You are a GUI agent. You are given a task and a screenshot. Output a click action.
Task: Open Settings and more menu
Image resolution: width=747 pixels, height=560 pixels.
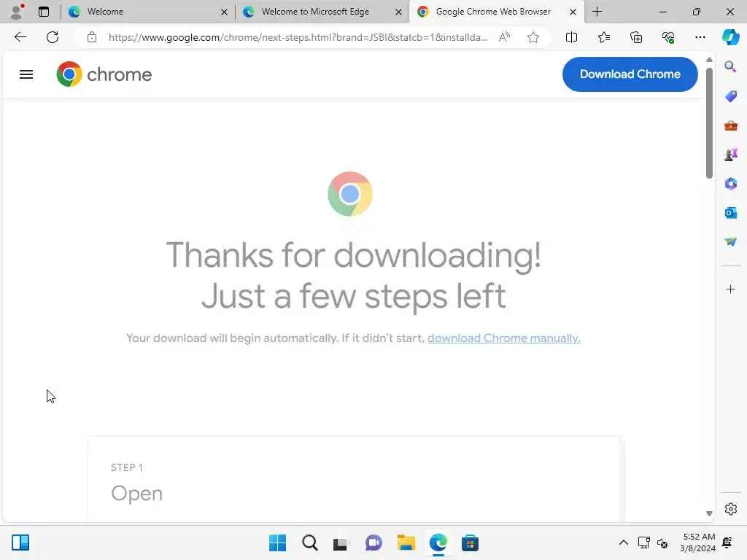pos(700,37)
